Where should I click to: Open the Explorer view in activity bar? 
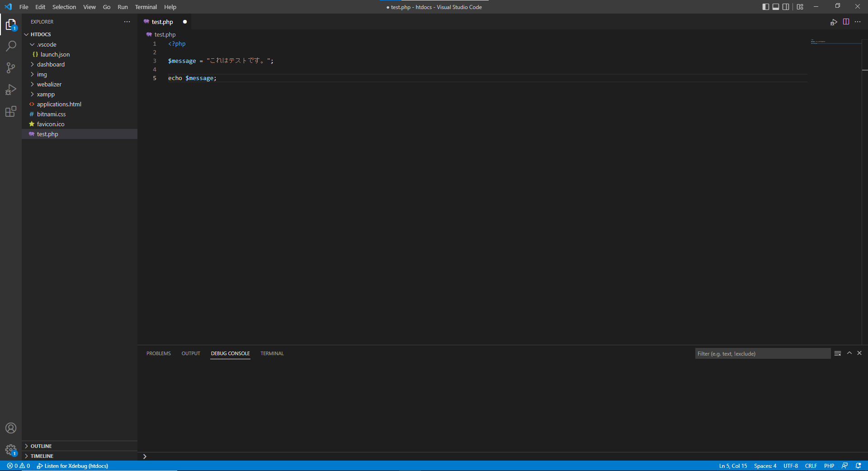pyautogui.click(x=11, y=24)
